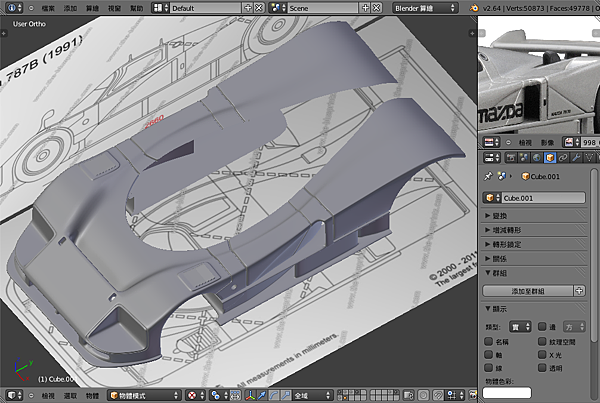Click the Cube.001 object name field
This screenshot has height=403, width=600.
(543, 198)
